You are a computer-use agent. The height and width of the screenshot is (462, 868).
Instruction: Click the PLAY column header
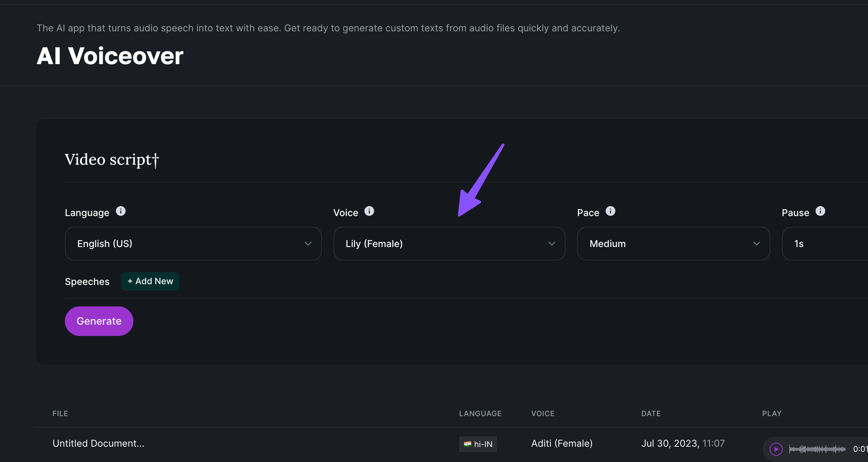(771, 414)
